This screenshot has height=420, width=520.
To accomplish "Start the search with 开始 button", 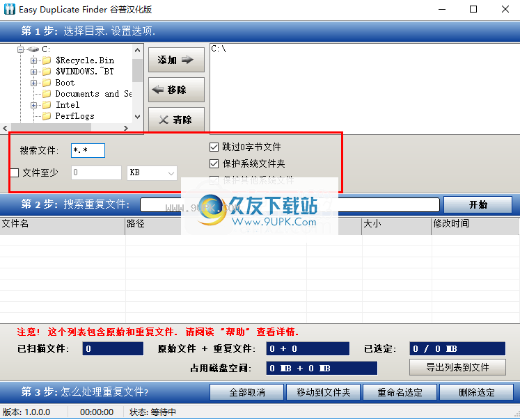I will 478,204.
